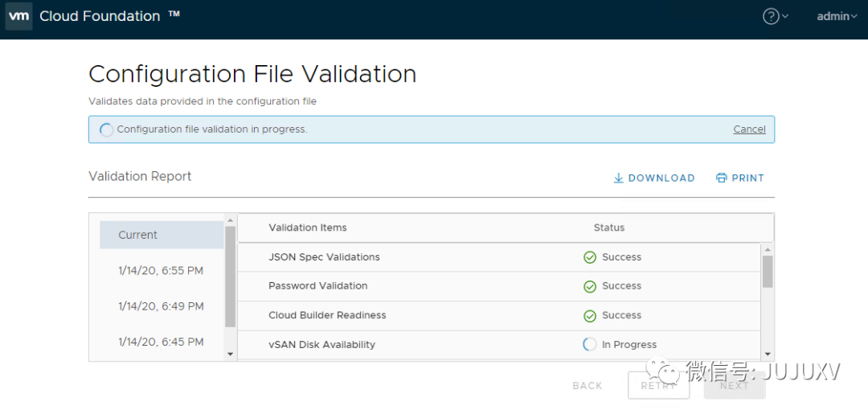Select the 1/14/20, 6:55 PM run

tap(161, 271)
